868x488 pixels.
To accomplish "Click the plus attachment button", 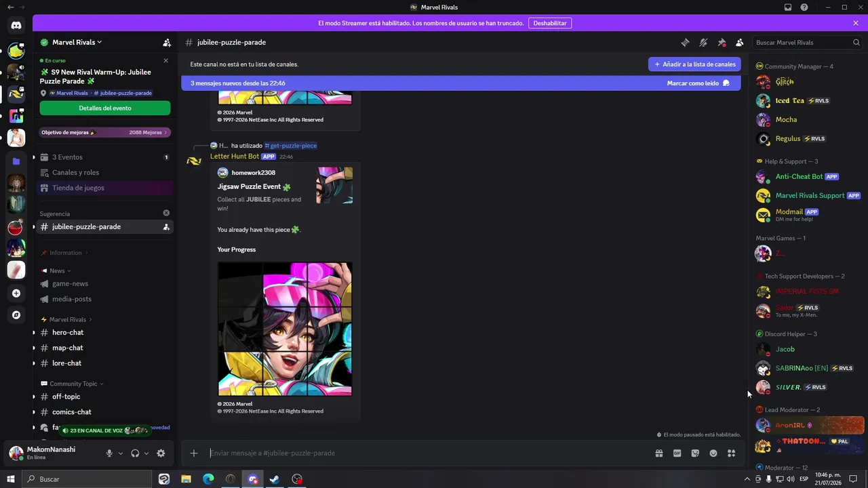I will [194, 453].
